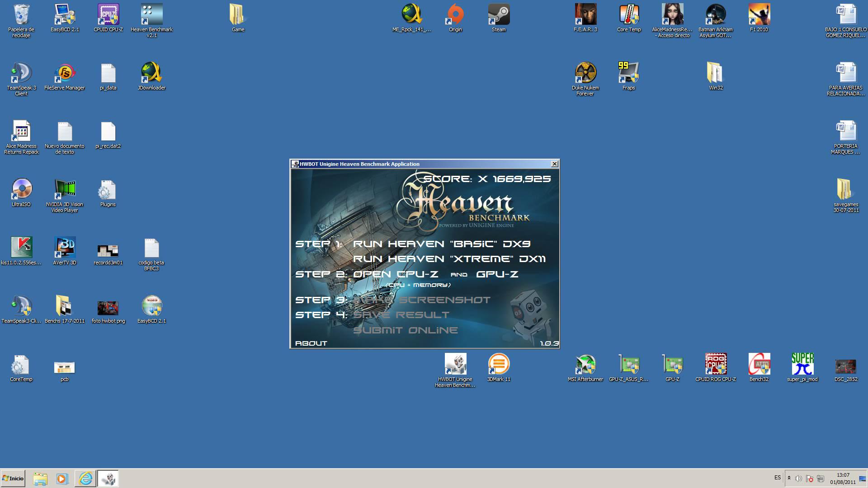Screen dimensions: 868x488
Task: Open FileServe Manager shortcut
Action: (65, 76)
